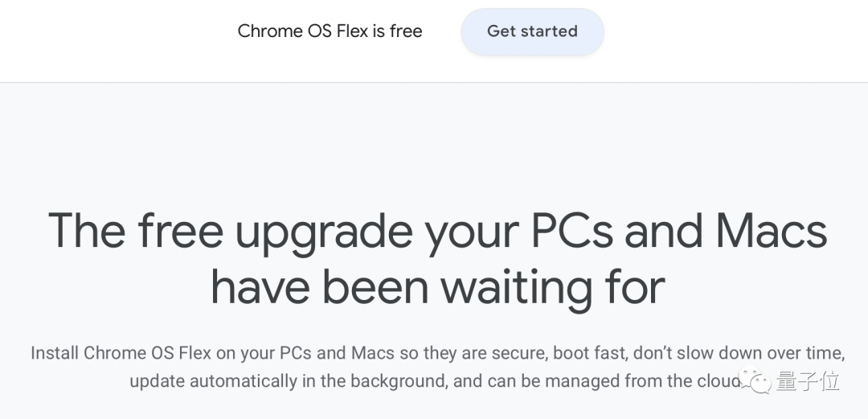
Task: Click "update automatically" in the description
Action: (213, 381)
